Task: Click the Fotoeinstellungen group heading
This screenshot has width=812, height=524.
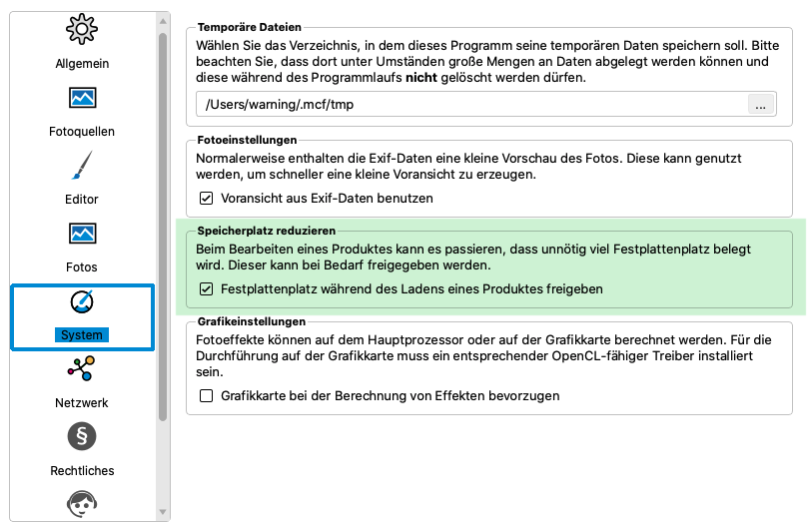Action: [x=247, y=140]
